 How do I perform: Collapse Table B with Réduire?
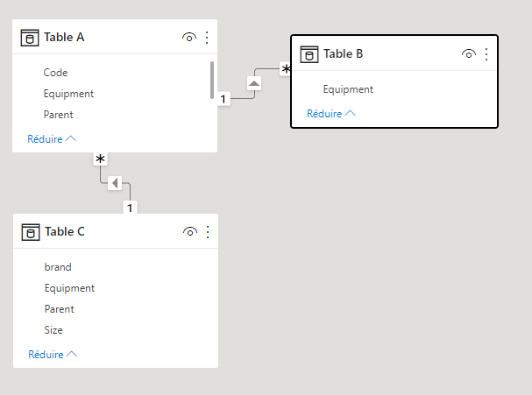pyautogui.click(x=331, y=114)
